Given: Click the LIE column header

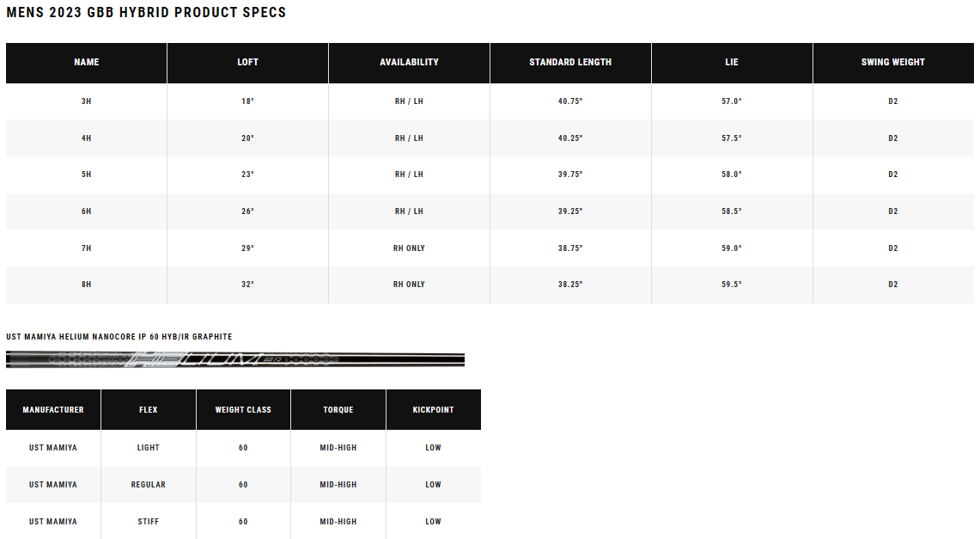Looking at the screenshot, I should (731, 62).
